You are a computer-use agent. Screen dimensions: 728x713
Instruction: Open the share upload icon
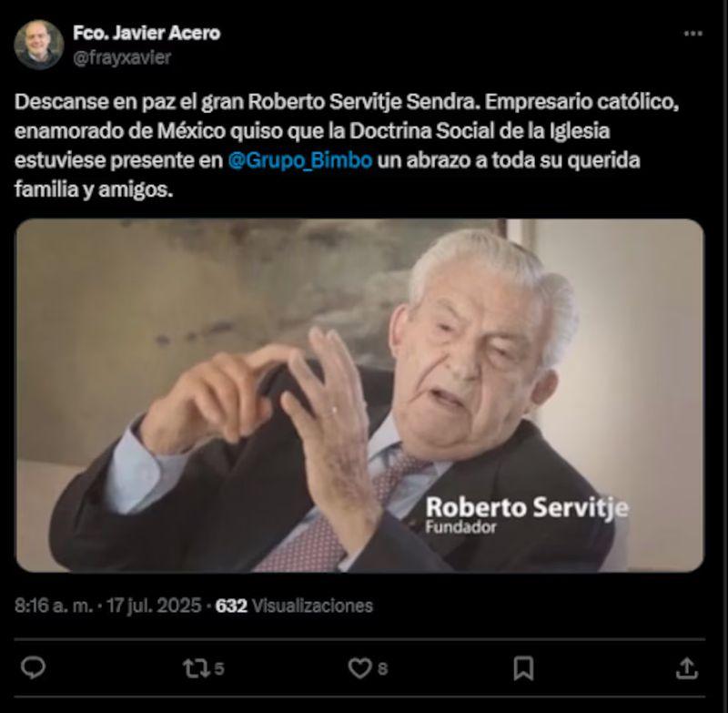click(x=687, y=668)
